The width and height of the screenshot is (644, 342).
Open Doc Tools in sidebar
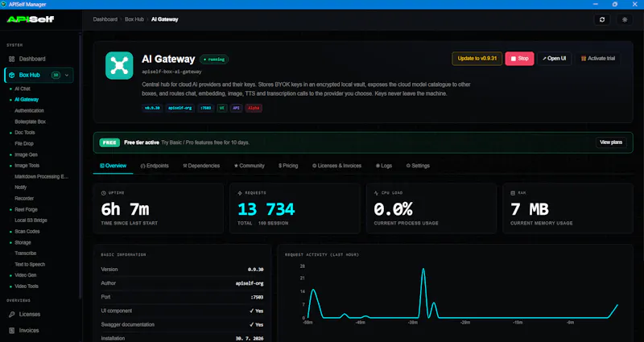(25, 133)
